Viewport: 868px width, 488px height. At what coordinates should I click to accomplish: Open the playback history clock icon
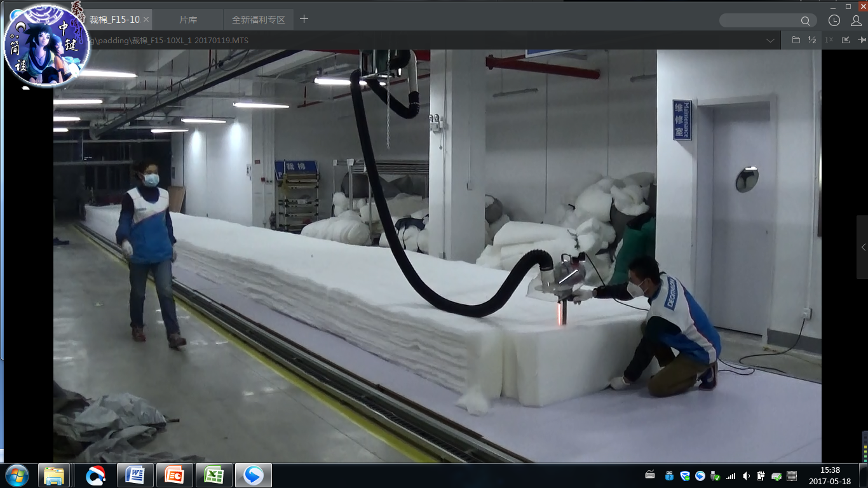834,20
